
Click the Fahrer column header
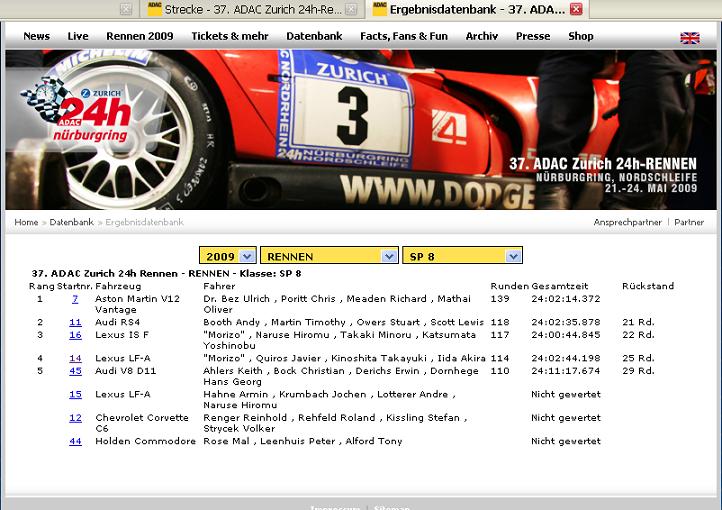tap(219, 286)
